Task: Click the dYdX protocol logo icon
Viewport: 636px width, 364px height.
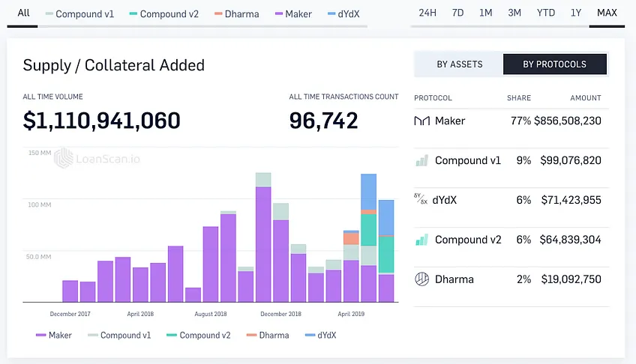Action: 421,198
